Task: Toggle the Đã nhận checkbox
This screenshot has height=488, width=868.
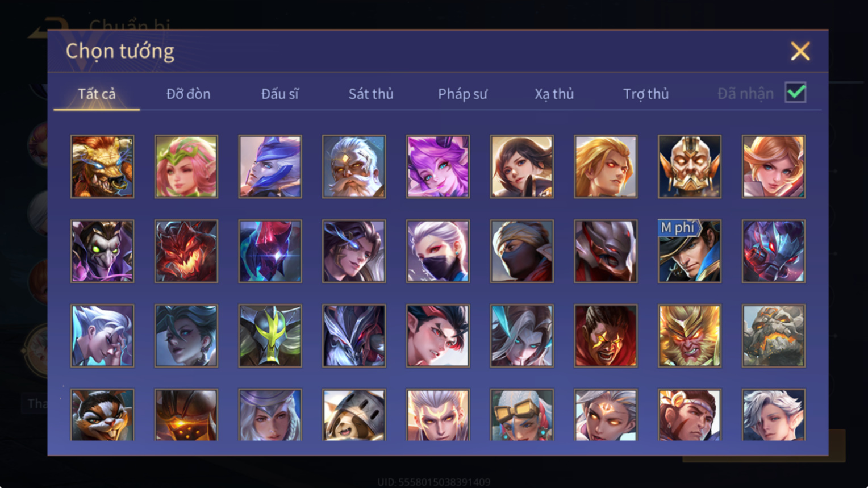Action: tap(795, 93)
